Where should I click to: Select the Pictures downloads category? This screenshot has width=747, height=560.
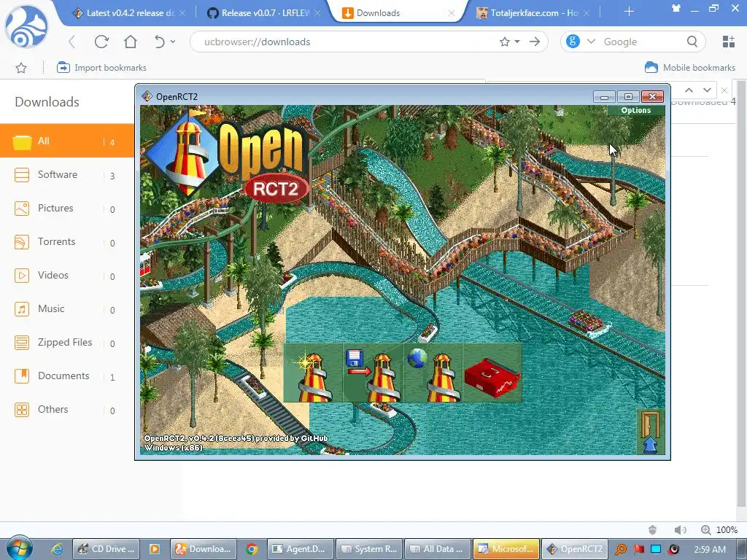[66, 208]
